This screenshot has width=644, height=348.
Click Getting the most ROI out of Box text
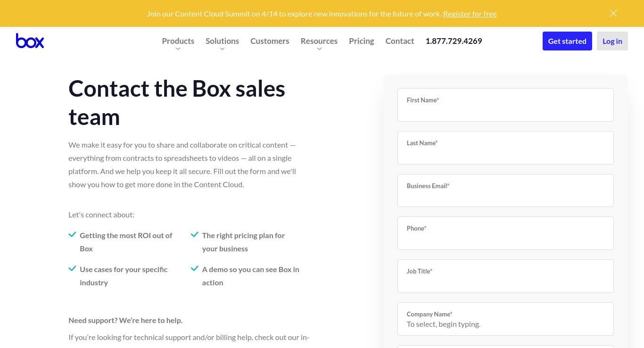coord(126,242)
